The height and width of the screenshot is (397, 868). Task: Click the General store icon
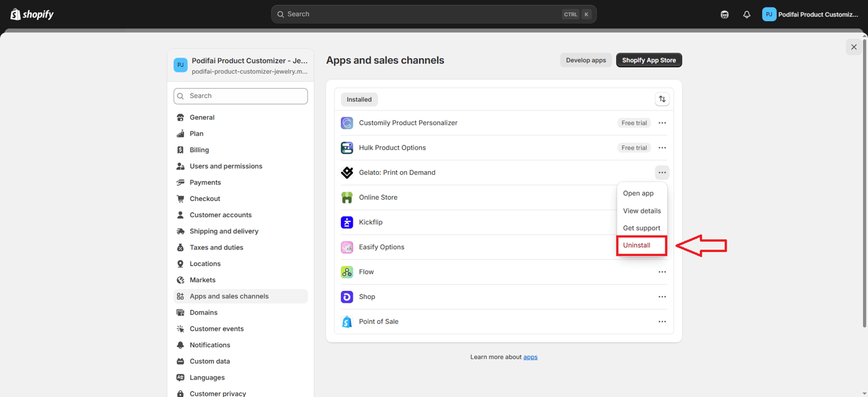pos(180,117)
